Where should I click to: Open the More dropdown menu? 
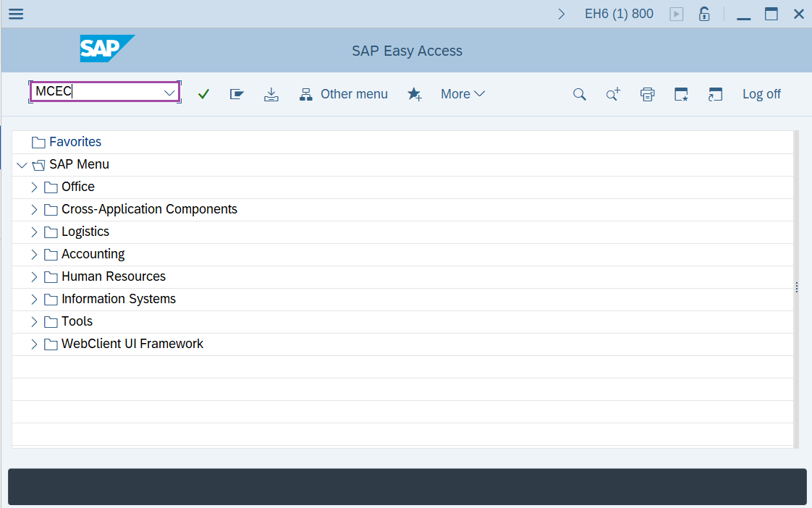click(462, 93)
